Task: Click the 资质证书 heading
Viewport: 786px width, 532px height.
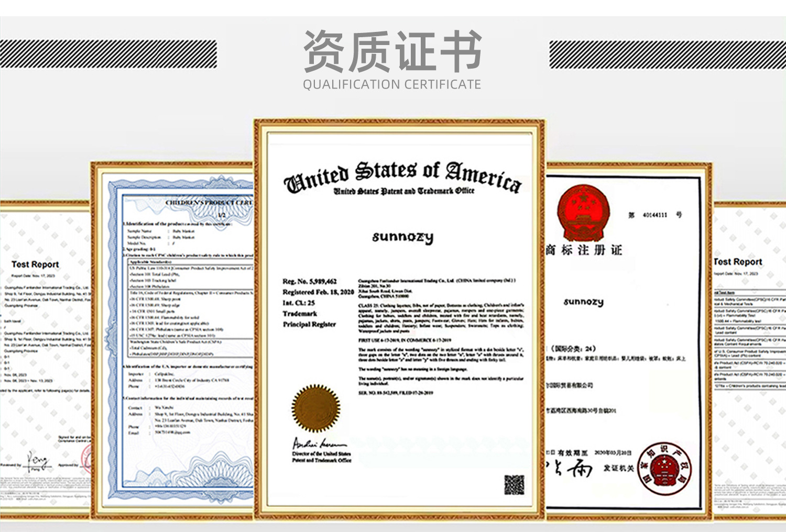Action: [x=392, y=51]
